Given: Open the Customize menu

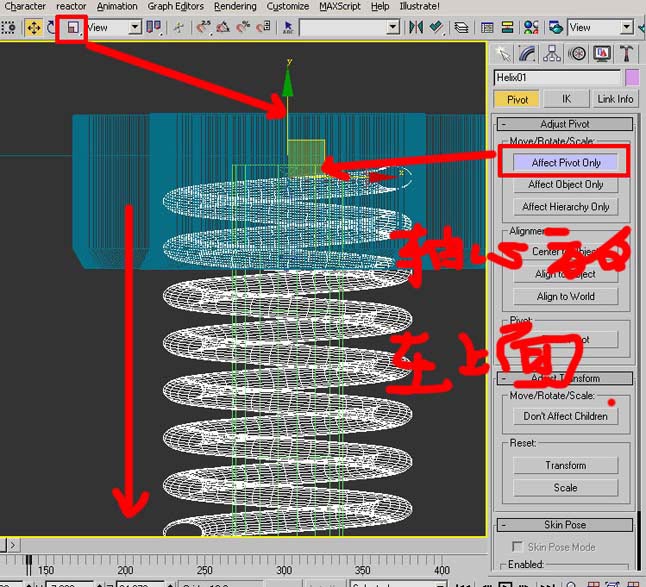Looking at the screenshot, I should click(288, 6).
